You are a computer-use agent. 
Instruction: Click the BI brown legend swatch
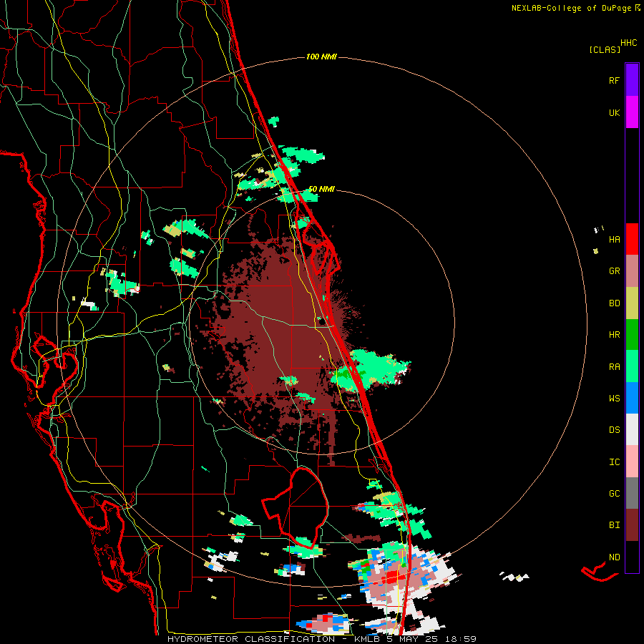(632, 525)
